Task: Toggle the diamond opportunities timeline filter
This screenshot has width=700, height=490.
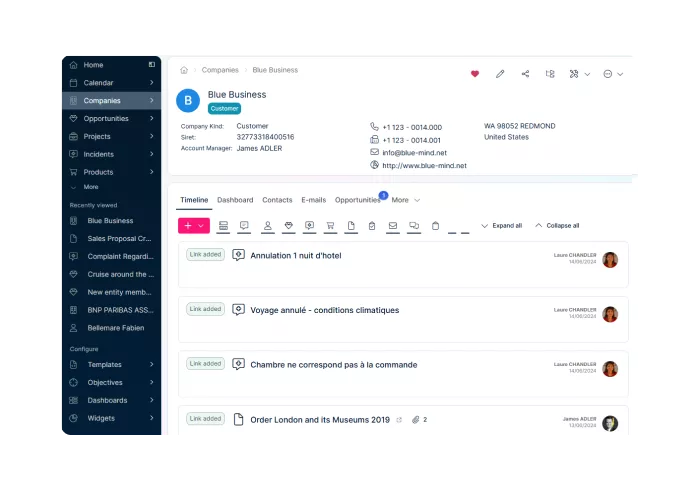Action: (x=288, y=226)
